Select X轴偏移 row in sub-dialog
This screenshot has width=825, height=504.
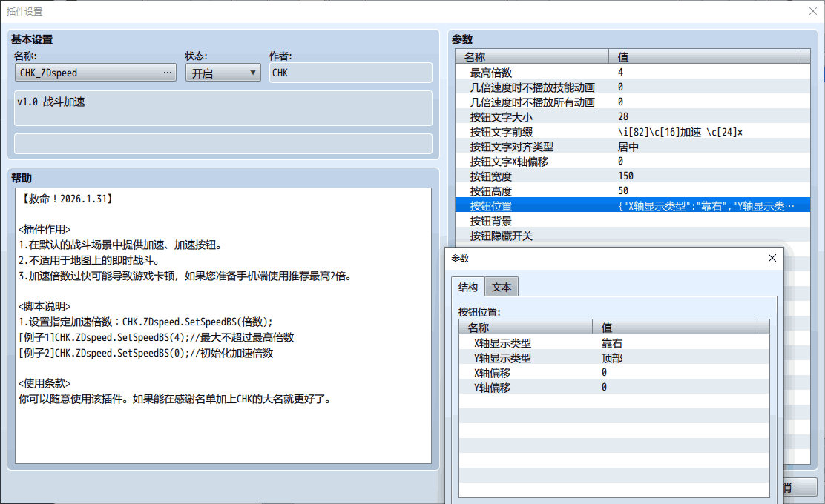pos(614,372)
